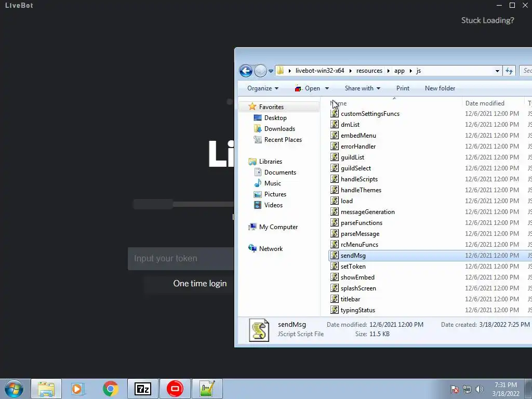Click the Explorer Forward arrow button
This screenshot has width=532, height=399.
[x=261, y=71]
